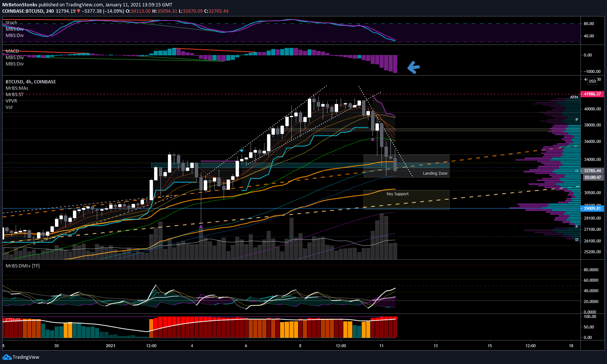This screenshot has height=364, width=607.
Task: Click the Key Support annotation text
Action: coord(398,194)
